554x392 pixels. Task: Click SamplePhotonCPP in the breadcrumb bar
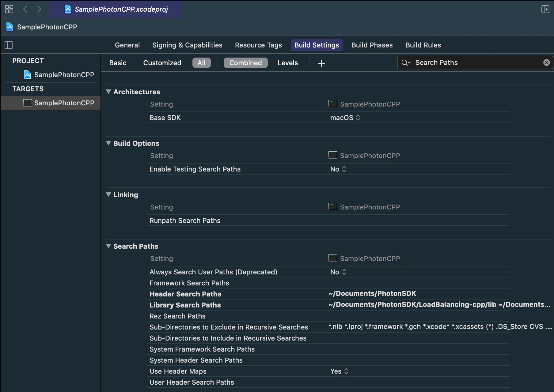point(47,27)
